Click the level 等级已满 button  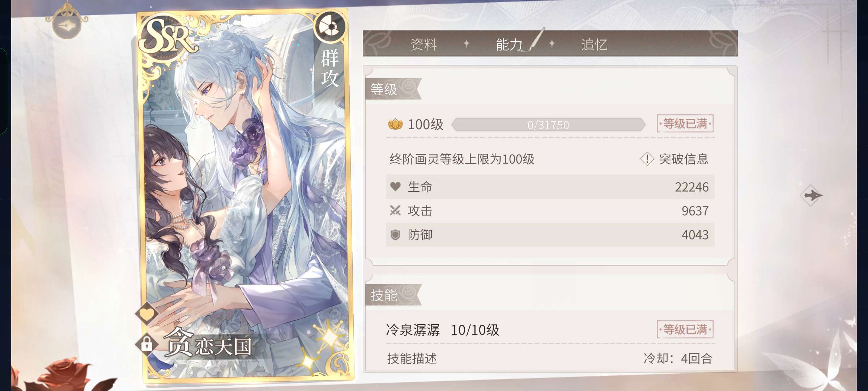pyautogui.click(x=685, y=124)
